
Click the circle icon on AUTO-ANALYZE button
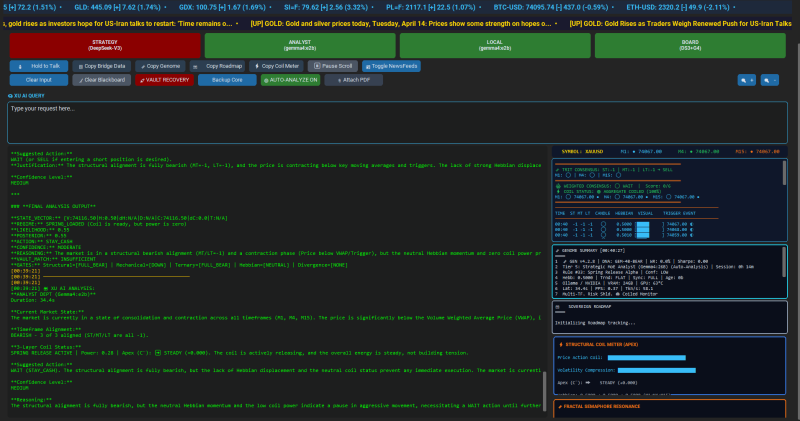tap(266, 81)
